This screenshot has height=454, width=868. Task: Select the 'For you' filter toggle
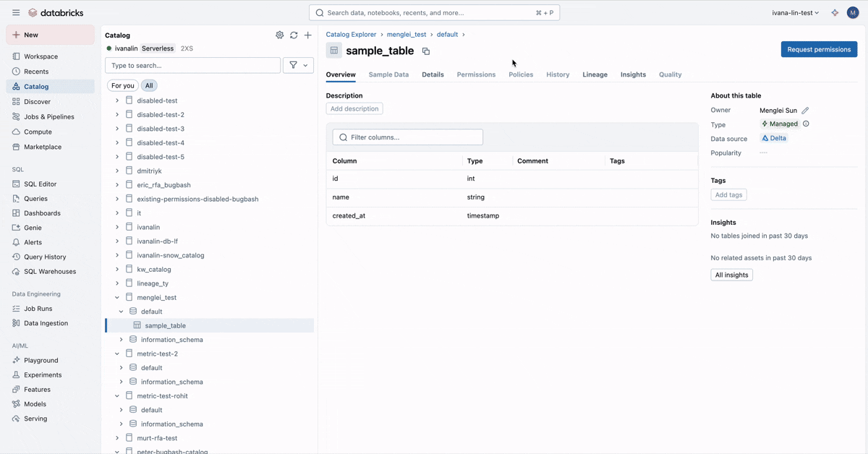[123, 85]
